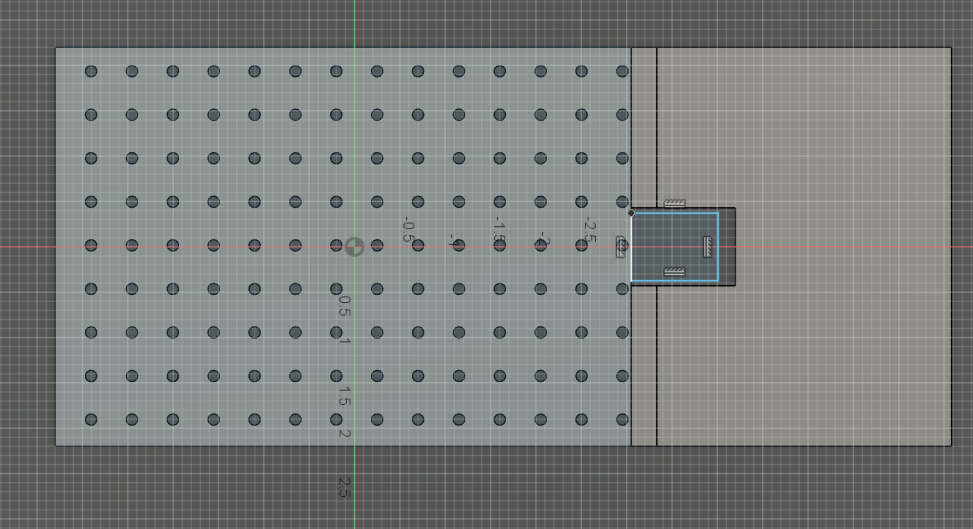
Task: Select constraint glyph above the rectangle's top edge
Action: tap(675, 203)
